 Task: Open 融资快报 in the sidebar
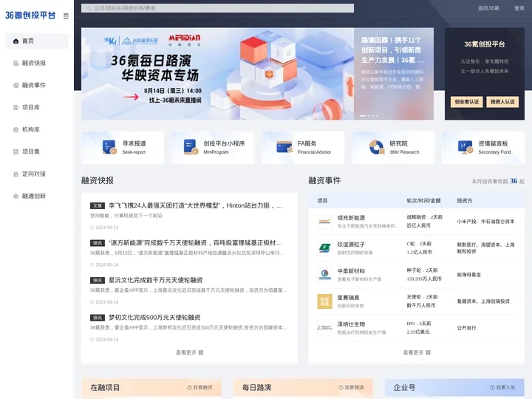click(33, 63)
